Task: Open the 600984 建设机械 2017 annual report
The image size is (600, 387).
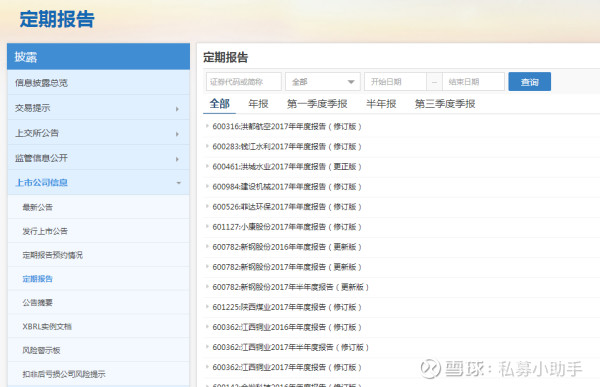Action: tap(287, 187)
